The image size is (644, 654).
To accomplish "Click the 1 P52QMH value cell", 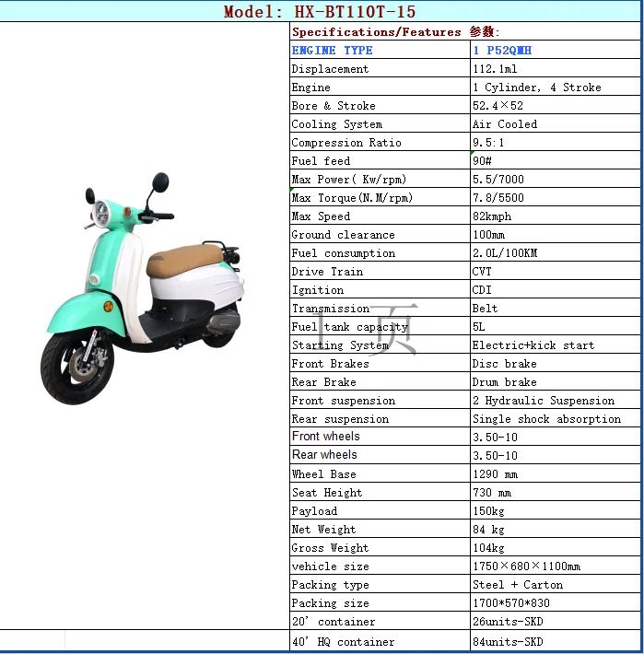I will 556,50.
